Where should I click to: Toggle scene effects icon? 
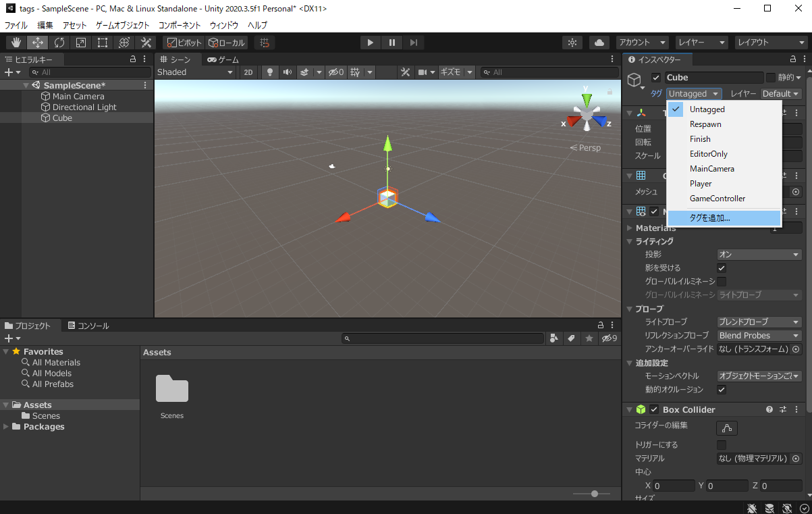click(x=304, y=72)
